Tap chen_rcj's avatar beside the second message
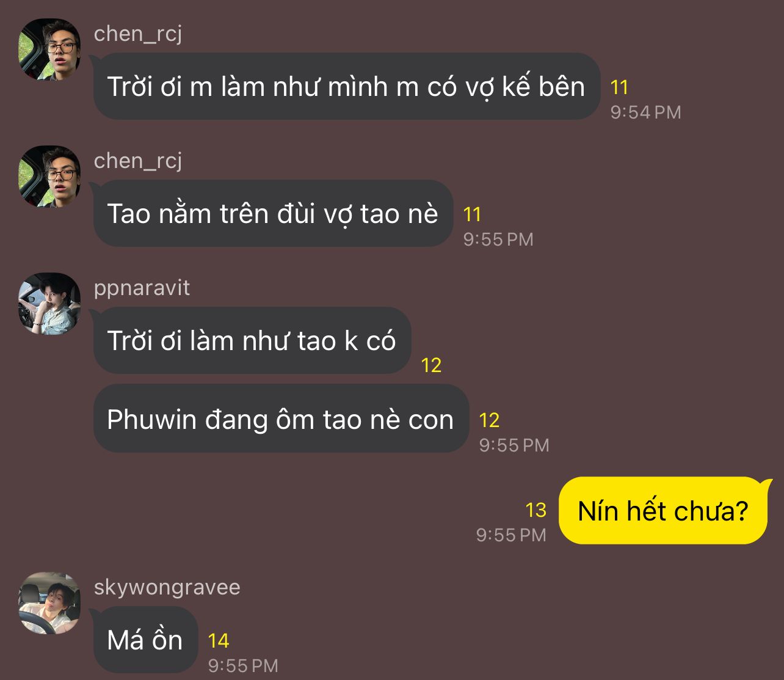Image resolution: width=784 pixels, height=680 pixels. click(x=49, y=176)
